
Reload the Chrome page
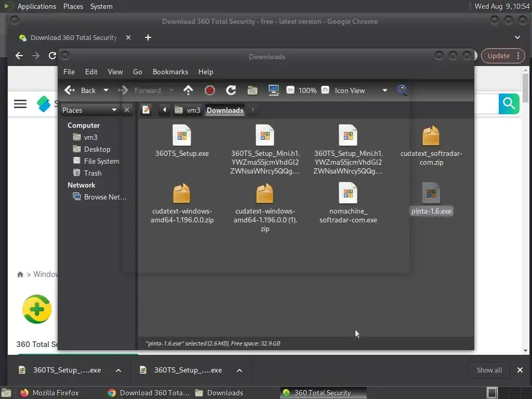coord(52,56)
